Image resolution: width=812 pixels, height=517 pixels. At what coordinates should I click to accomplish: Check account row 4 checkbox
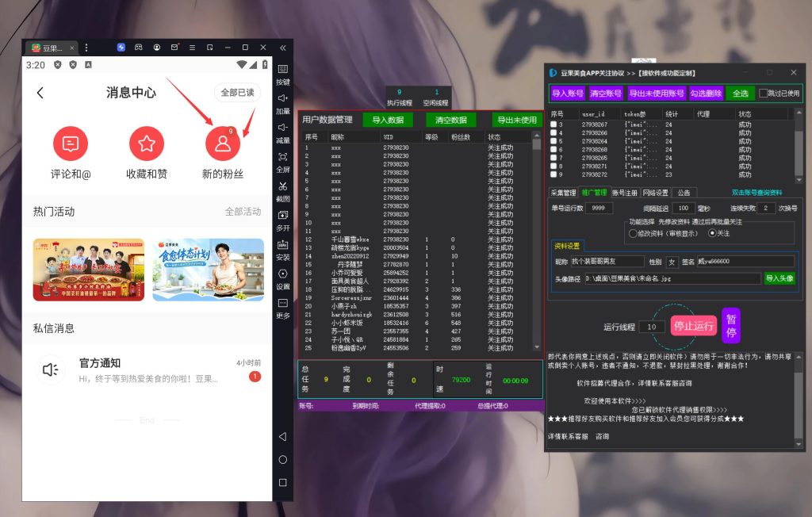coord(553,132)
